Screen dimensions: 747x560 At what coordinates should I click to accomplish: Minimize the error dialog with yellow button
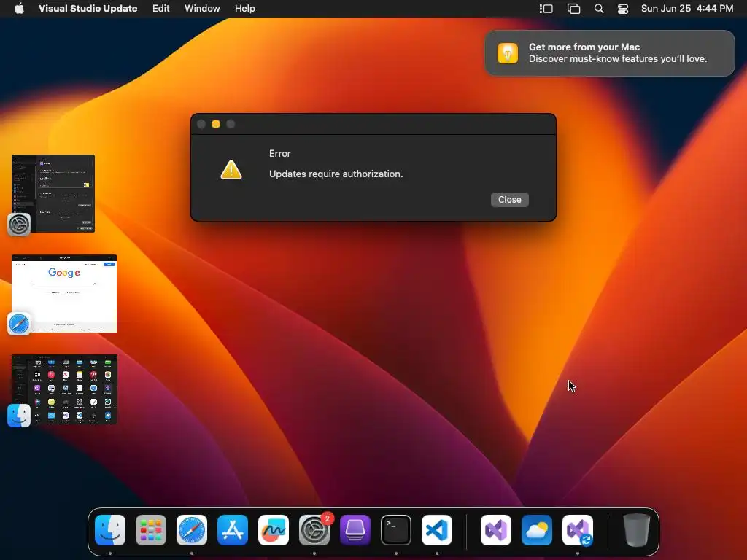216,124
